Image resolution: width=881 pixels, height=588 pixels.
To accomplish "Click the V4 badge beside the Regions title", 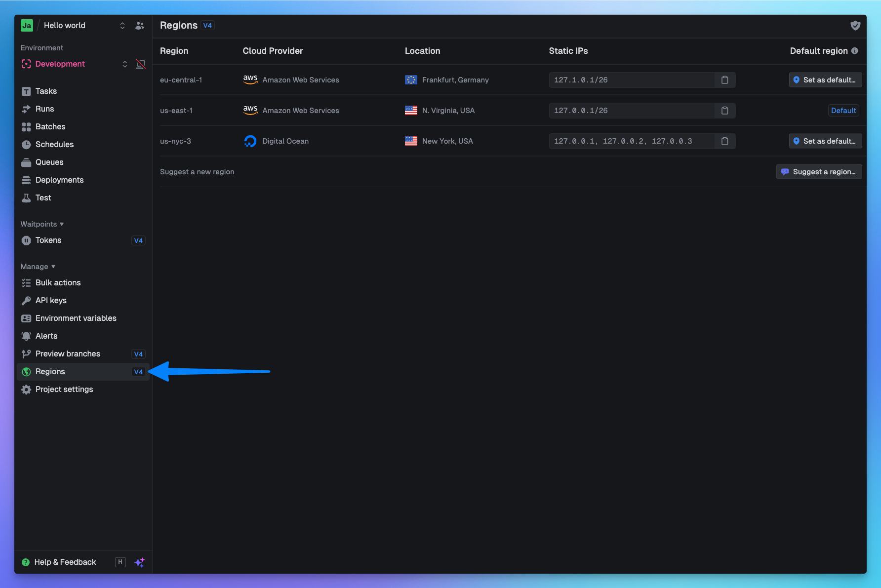I will click(x=207, y=26).
